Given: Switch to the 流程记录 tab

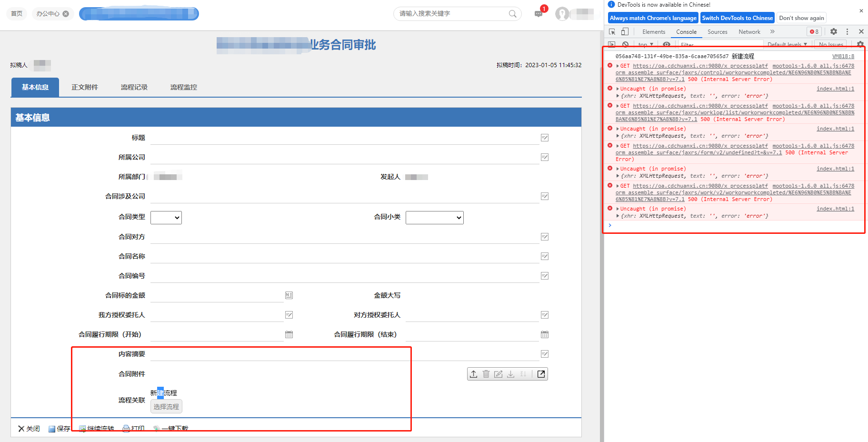Looking at the screenshot, I should pos(134,87).
